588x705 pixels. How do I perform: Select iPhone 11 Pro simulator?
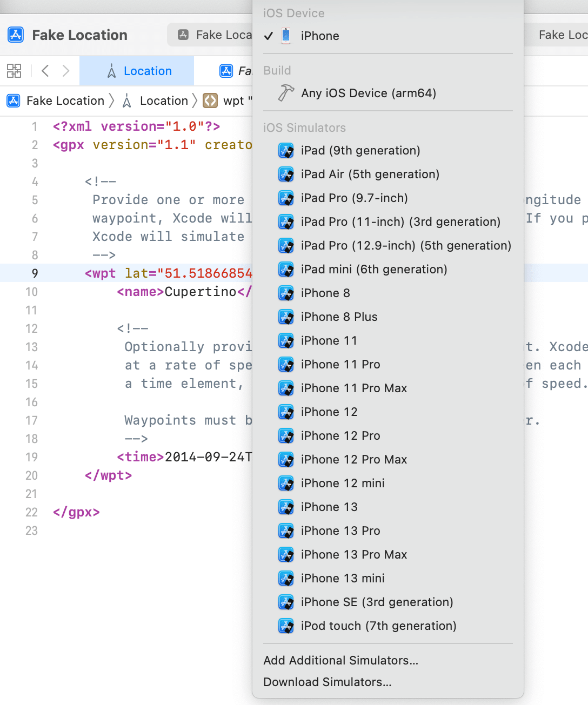388,364
